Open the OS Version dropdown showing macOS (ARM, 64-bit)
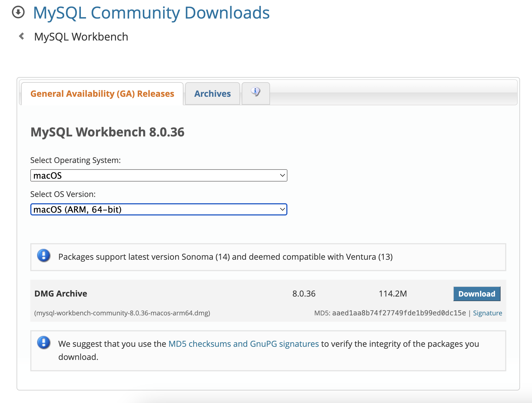 coord(159,209)
